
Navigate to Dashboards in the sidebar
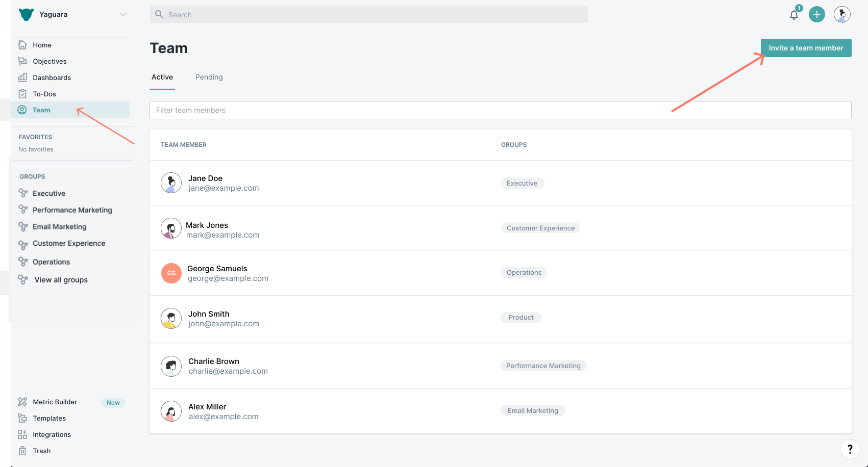click(52, 77)
